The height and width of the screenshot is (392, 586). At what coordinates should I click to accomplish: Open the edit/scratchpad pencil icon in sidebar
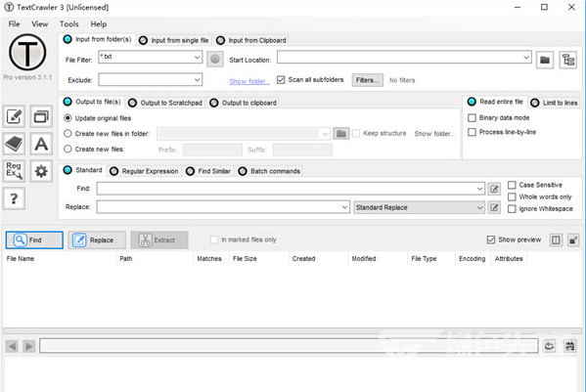[x=15, y=116]
